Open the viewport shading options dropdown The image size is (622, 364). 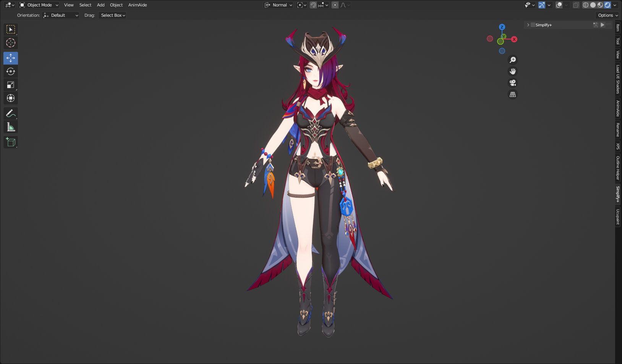click(615, 5)
